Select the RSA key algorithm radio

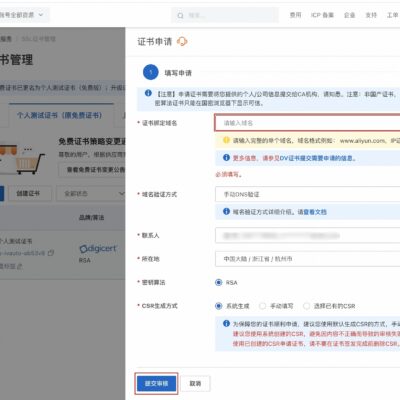[x=218, y=283]
